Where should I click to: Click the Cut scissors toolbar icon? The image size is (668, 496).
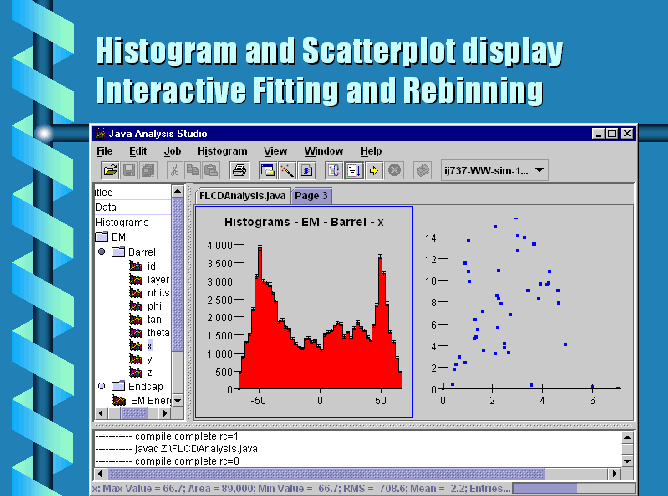174,170
